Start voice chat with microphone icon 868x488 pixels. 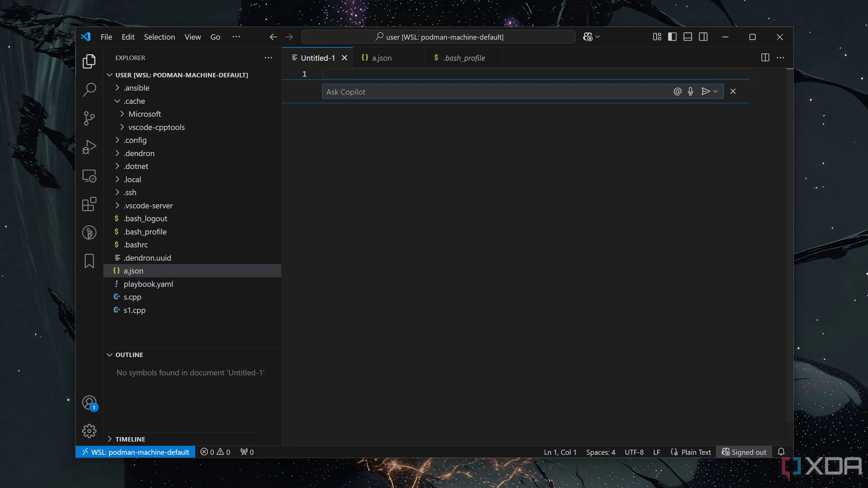[690, 91]
